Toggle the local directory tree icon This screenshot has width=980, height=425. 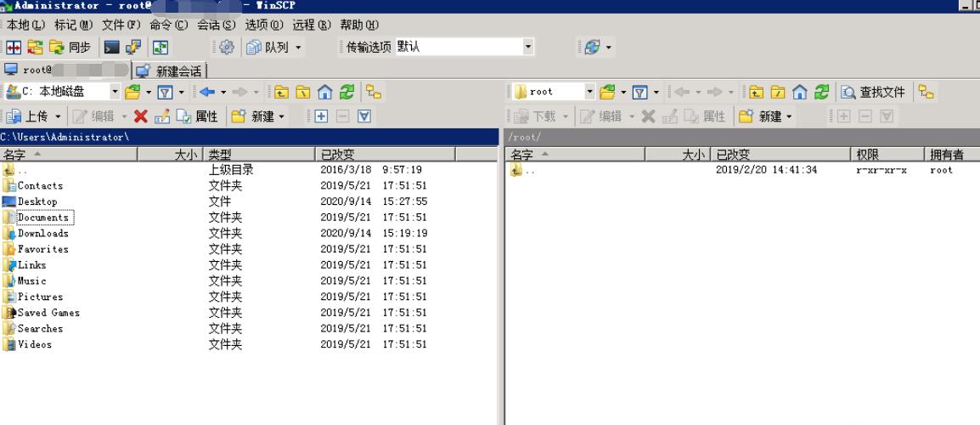374,92
